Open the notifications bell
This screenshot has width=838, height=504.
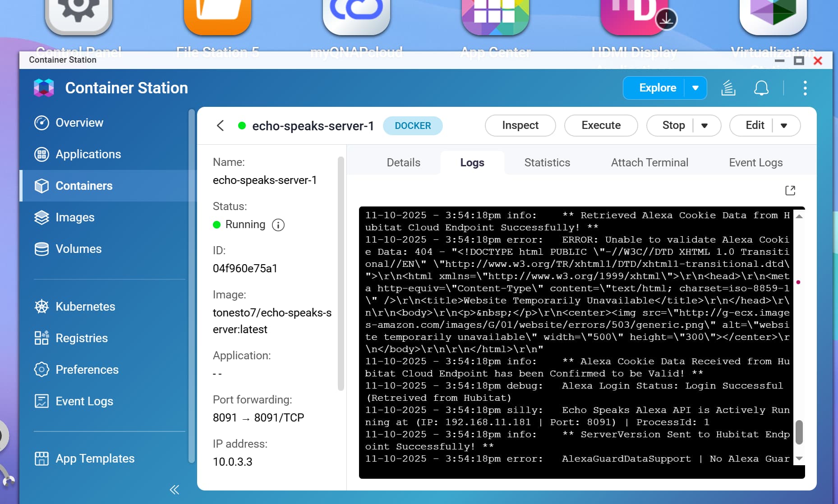[x=761, y=88]
